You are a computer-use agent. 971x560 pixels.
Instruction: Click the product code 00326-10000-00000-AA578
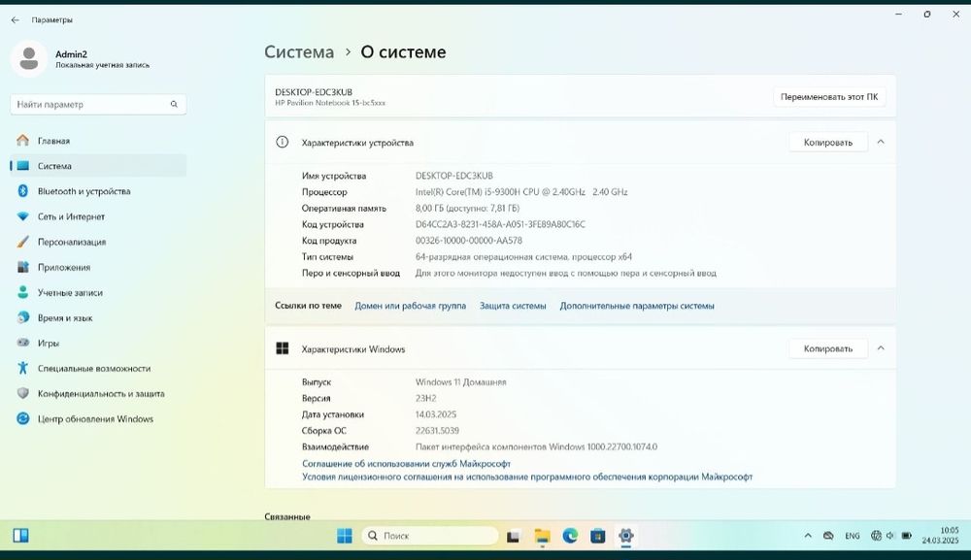click(469, 241)
